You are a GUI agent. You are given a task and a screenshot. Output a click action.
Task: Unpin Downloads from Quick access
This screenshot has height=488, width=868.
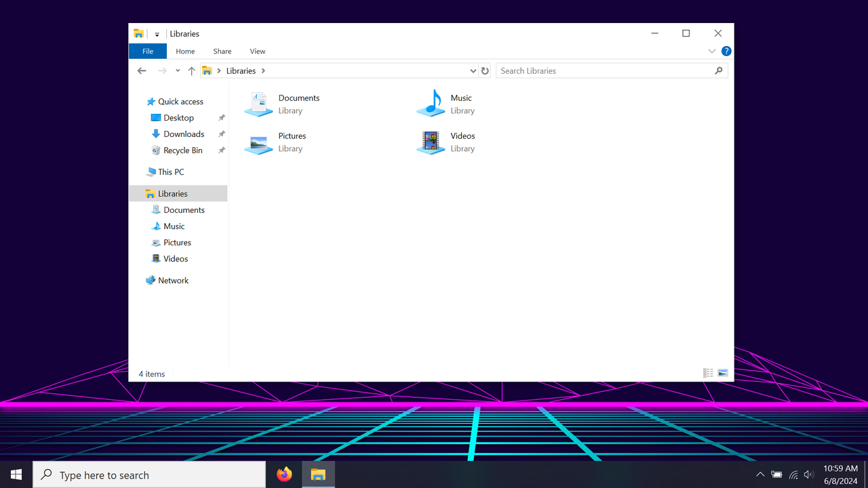coord(221,134)
